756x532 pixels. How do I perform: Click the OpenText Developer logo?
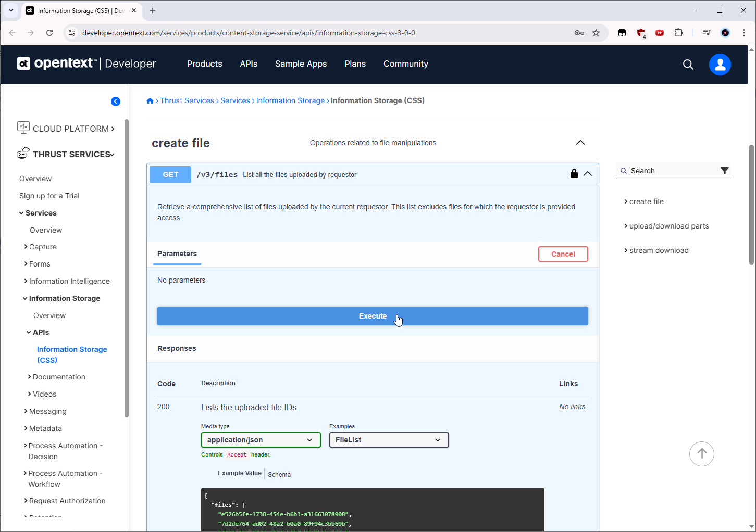pos(86,64)
